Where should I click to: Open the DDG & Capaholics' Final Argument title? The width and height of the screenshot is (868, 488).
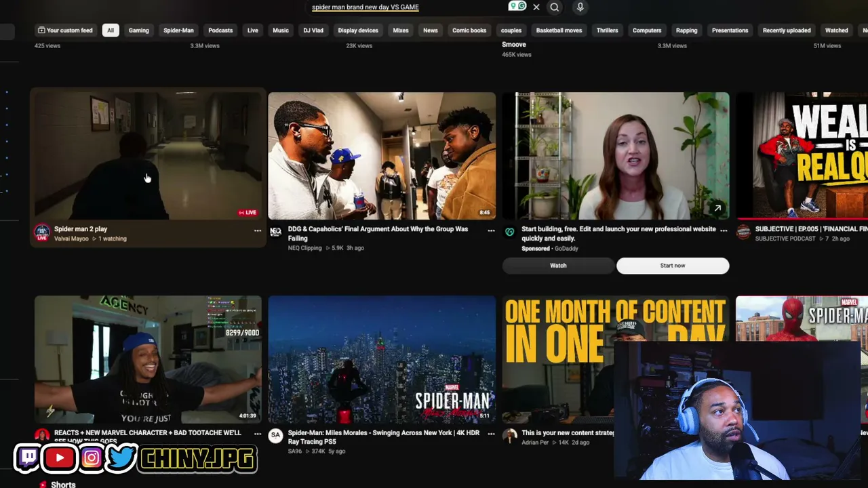(x=378, y=234)
